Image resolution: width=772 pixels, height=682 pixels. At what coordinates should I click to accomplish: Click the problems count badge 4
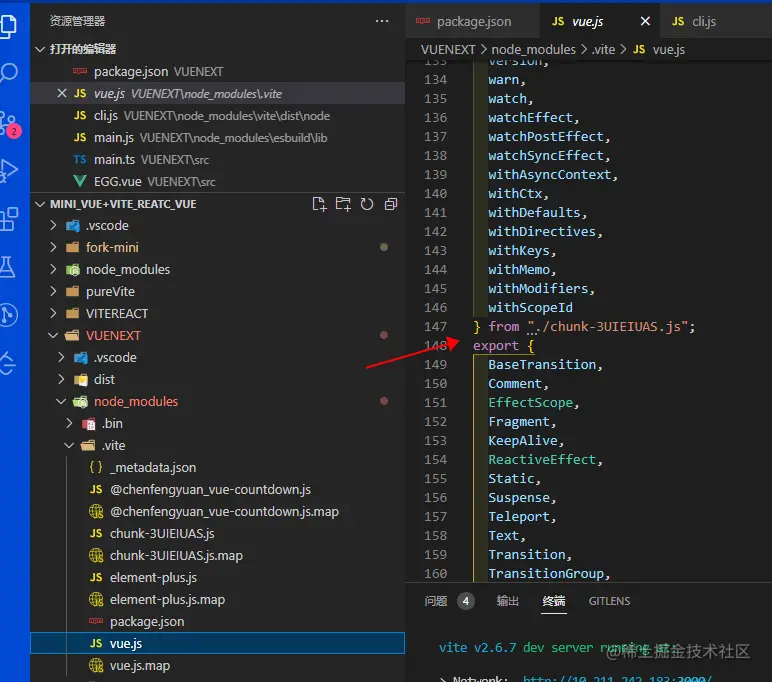466,601
